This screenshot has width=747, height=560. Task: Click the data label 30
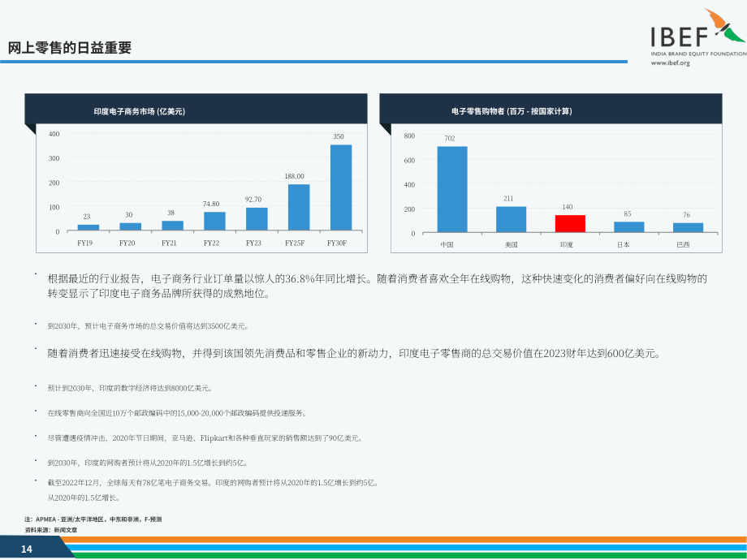tap(129, 215)
